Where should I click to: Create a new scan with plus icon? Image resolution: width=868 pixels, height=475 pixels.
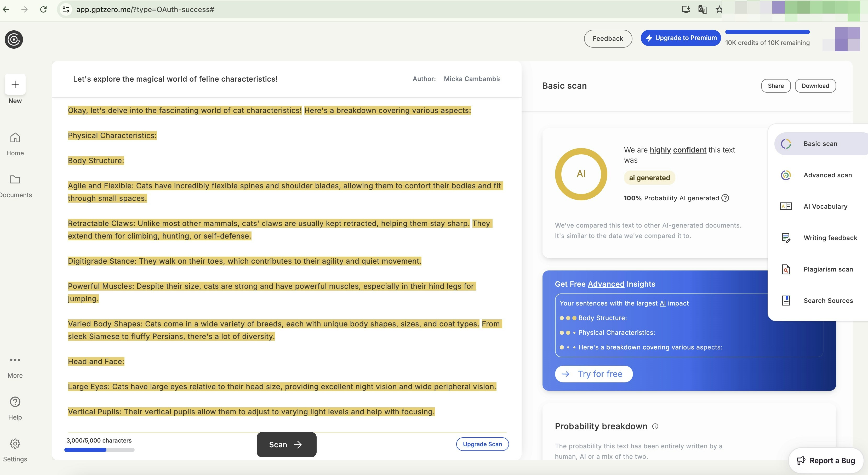click(x=15, y=84)
